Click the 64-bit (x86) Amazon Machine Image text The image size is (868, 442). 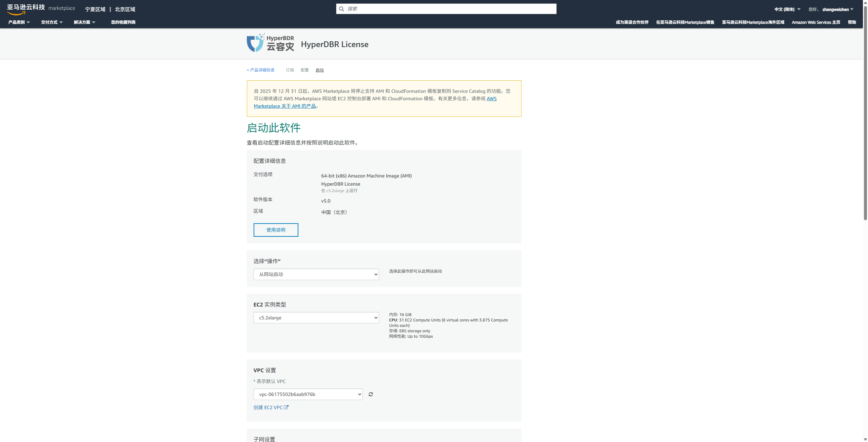point(367,176)
